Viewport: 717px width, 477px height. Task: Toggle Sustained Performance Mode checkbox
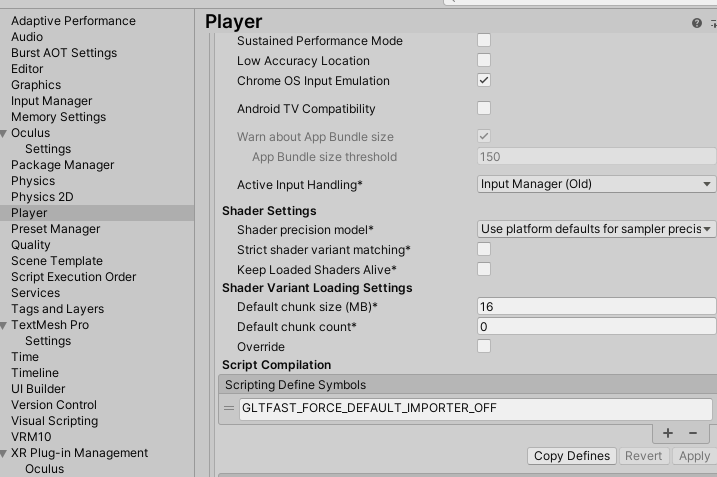click(x=484, y=40)
